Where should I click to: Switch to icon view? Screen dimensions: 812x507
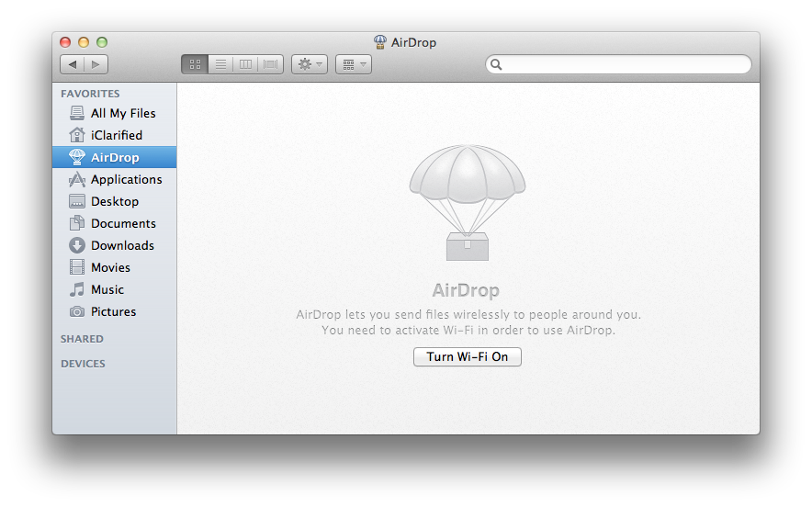pos(195,64)
